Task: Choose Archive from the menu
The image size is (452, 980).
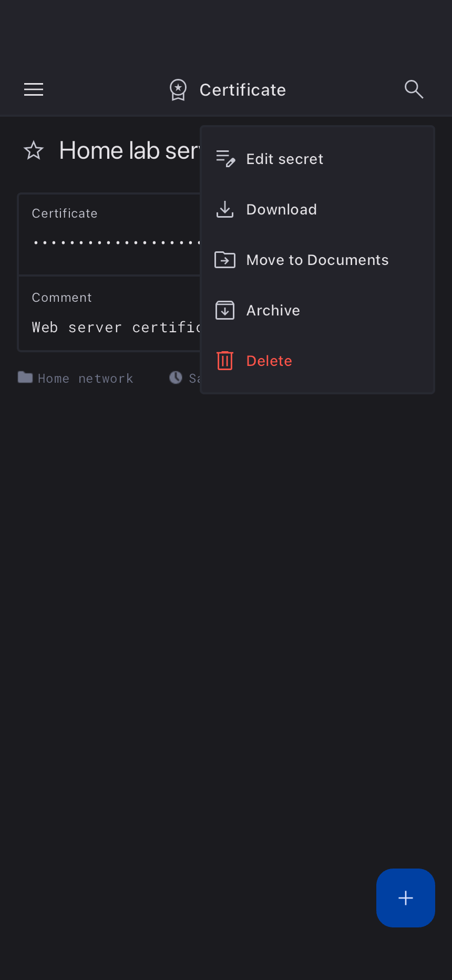Action: [273, 310]
